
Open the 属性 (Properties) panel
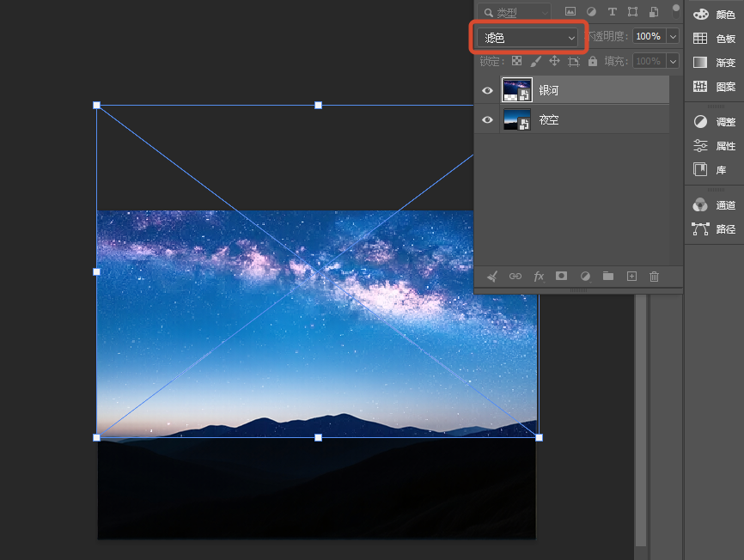[714, 145]
